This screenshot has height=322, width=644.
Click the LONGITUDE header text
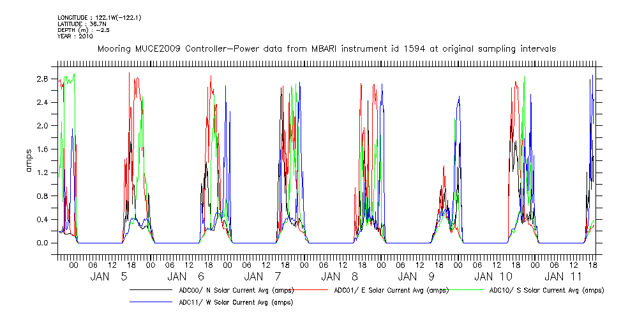(99, 17)
